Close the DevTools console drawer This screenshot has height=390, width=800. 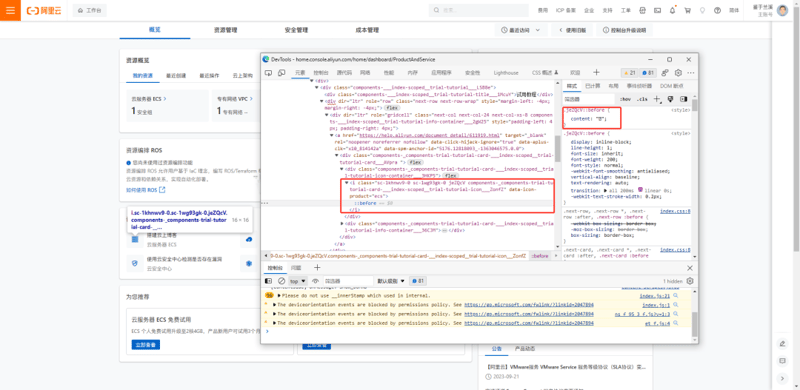(690, 268)
